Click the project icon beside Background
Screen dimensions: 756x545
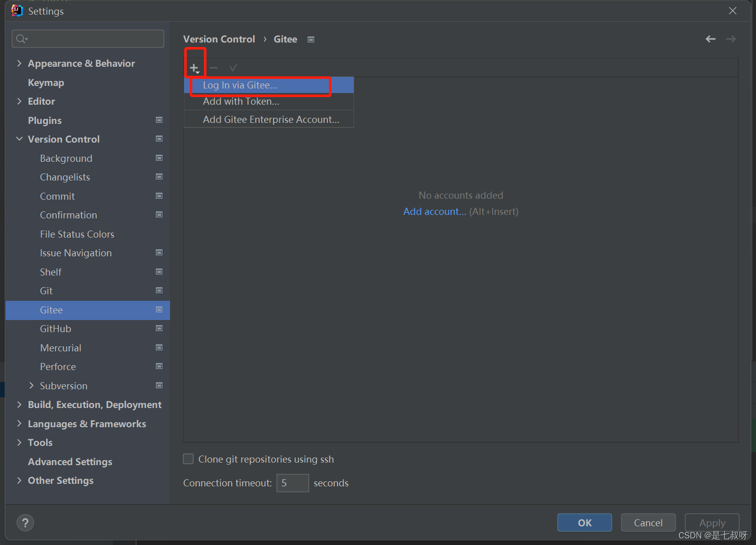(x=159, y=158)
